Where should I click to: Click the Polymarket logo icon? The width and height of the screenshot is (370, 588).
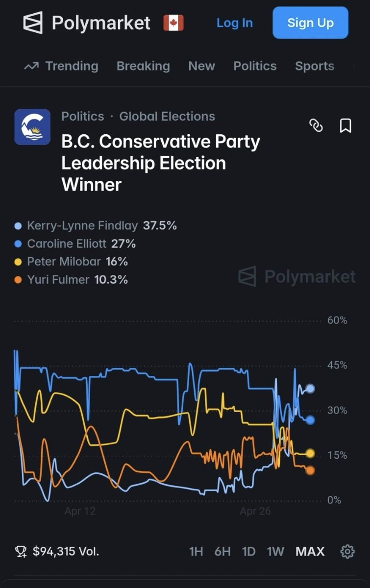(33, 23)
